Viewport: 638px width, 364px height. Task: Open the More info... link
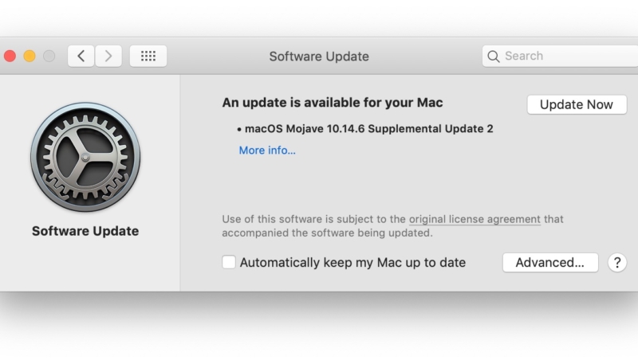(x=267, y=150)
